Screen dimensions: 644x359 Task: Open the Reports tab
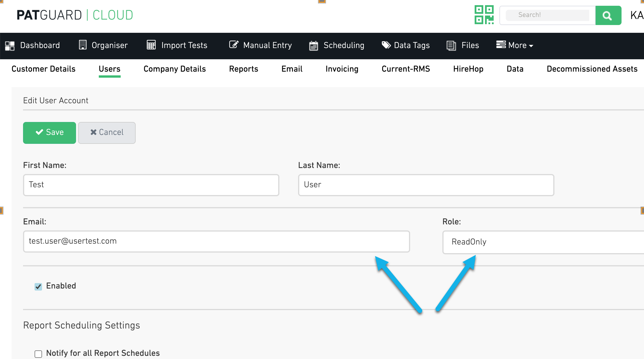click(x=244, y=69)
